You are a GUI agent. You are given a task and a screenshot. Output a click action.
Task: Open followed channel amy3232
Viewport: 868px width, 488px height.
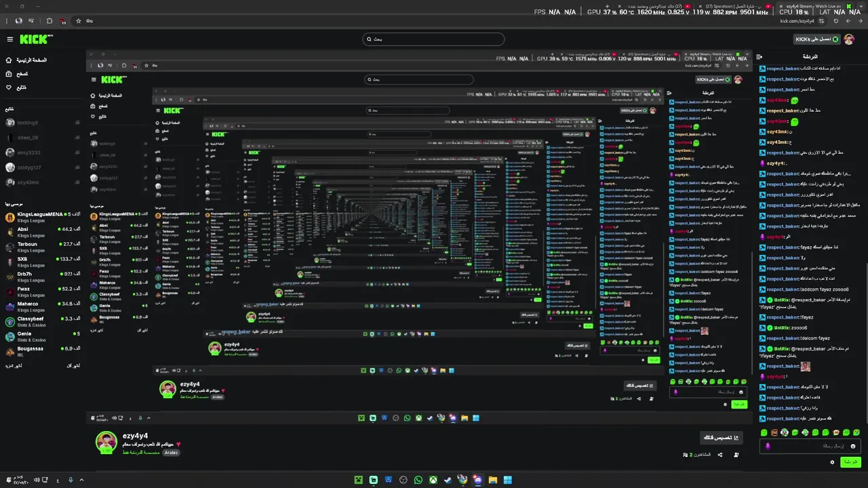42,152
